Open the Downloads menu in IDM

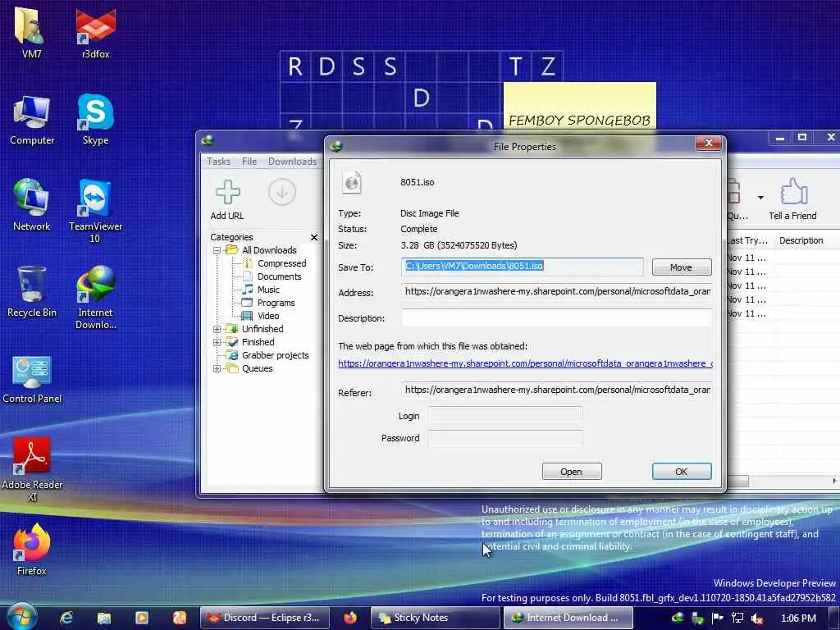pyautogui.click(x=293, y=162)
